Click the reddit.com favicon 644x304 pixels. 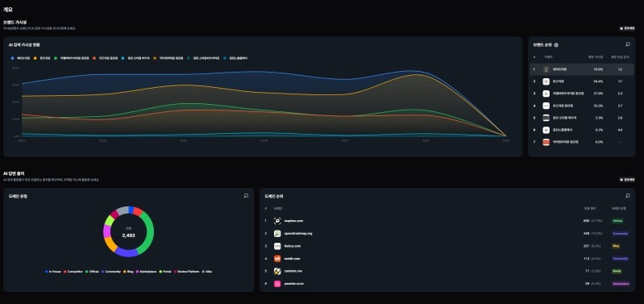coord(277,259)
